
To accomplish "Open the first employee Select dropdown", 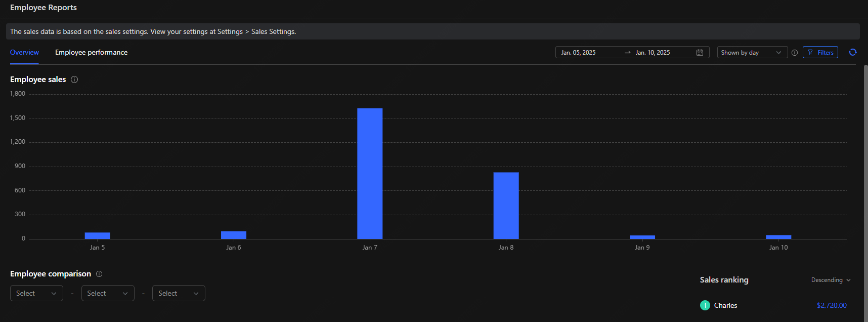I will click(x=36, y=293).
